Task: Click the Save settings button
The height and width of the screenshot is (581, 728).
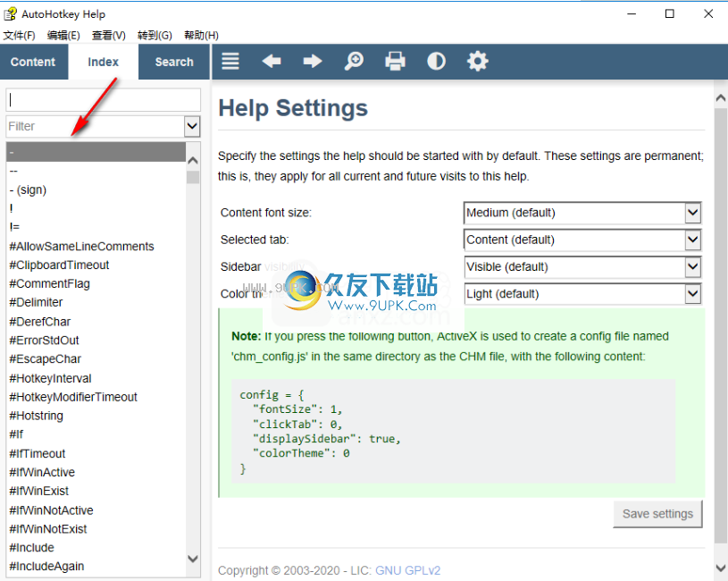Action: [657, 514]
